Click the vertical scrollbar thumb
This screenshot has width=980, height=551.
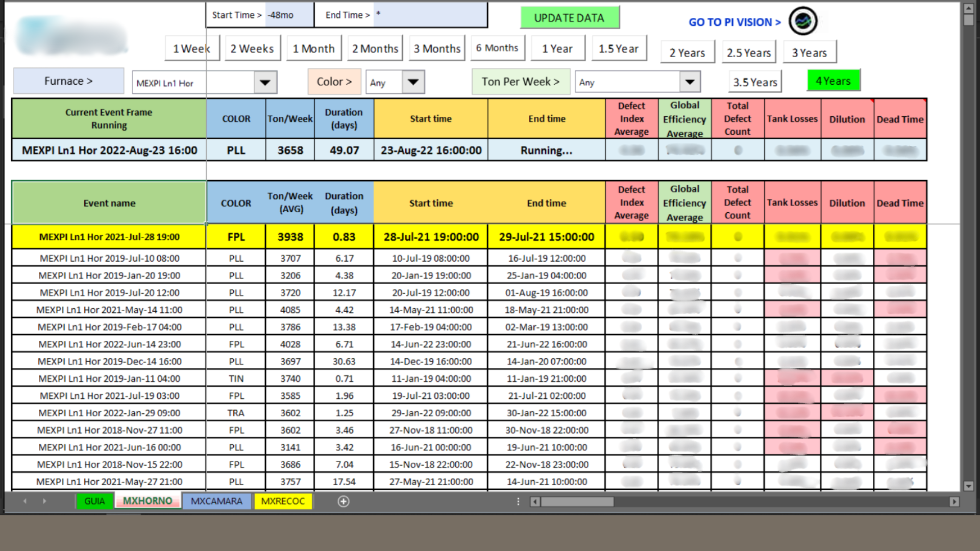click(968, 20)
